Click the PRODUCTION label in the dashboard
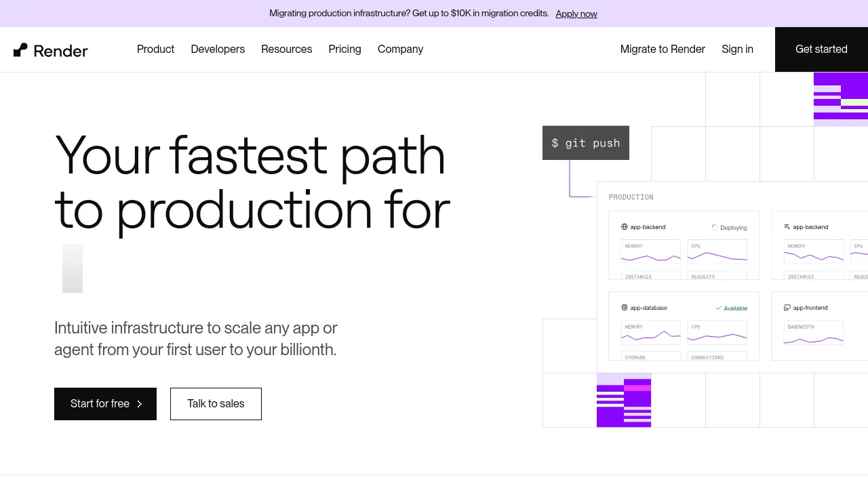 pyautogui.click(x=631, y=197)
